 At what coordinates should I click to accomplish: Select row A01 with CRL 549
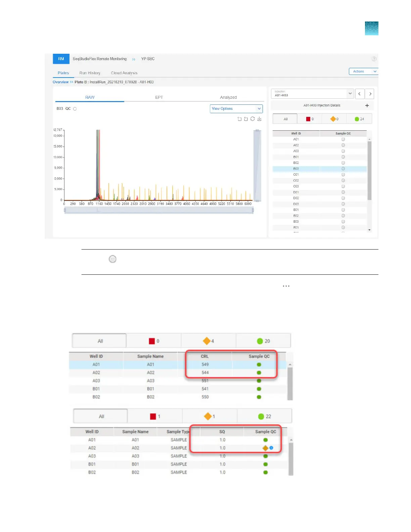[178, 364]
